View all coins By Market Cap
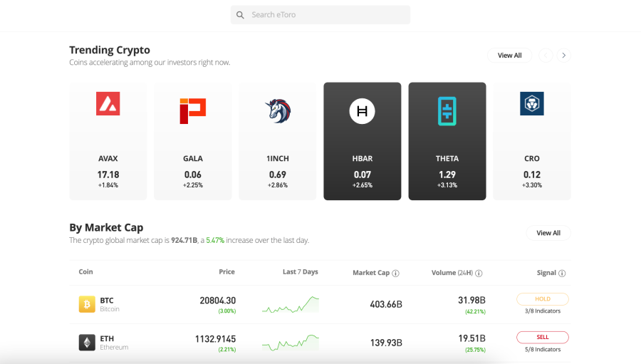 coord(548,233)
